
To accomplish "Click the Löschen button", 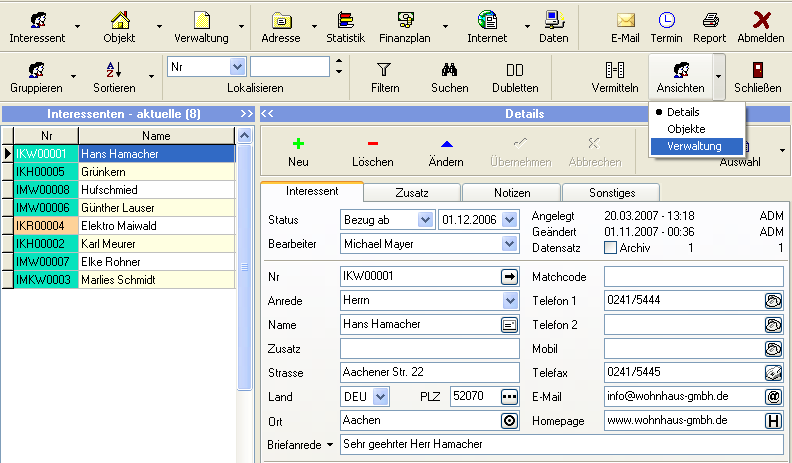I will coord(372,152).
